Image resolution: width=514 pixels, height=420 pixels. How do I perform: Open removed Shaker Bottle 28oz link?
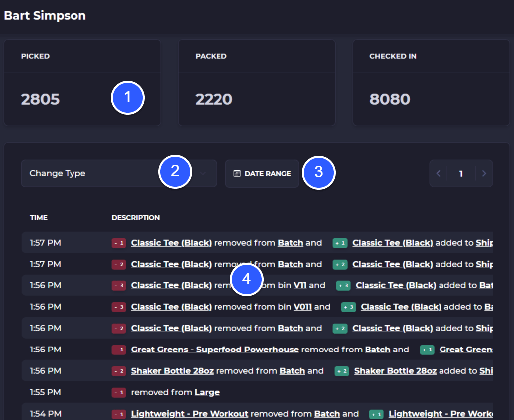172,371
